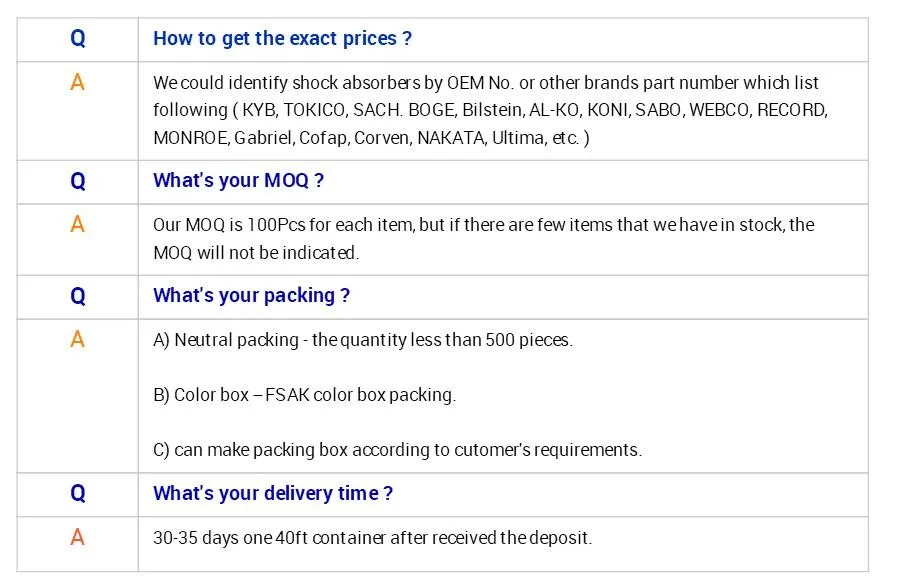
Task: Select the "What's your delivery time ?" question
Action: tap(272, 493)
